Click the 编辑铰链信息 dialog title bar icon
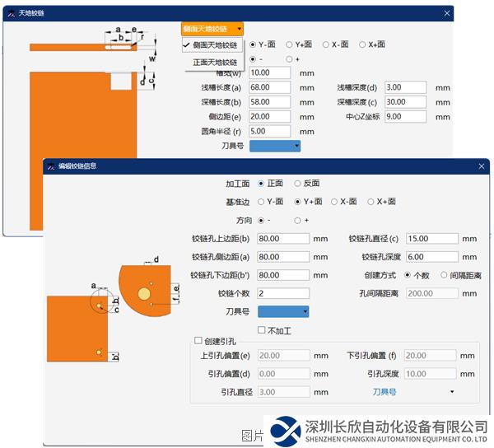The height and width of the screenshot is (448, 494). (x=50, y=166)
